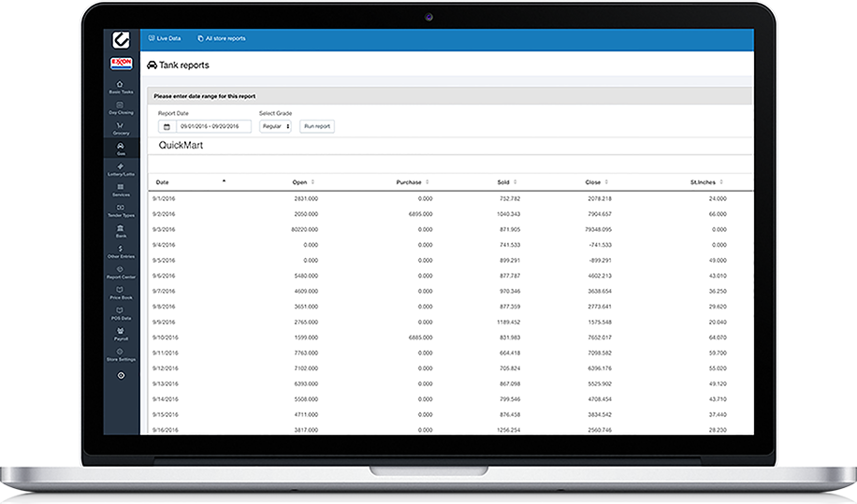The image size is (857, 504).
Task: Select the 9/6/2016 date cell
Action: click(164, 276)
